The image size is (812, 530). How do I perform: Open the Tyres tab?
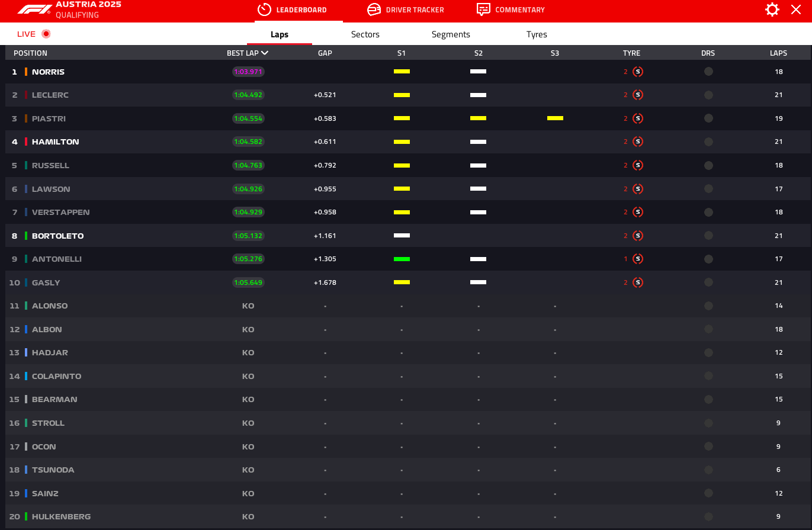pyautogui.click(x=537, y=34)
